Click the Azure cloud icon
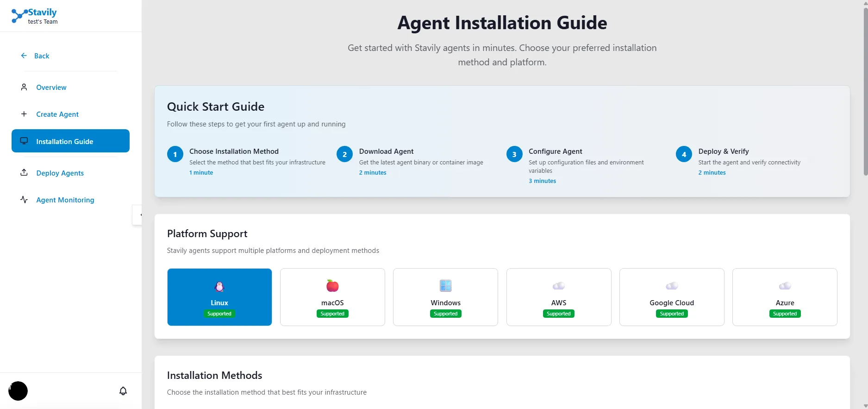 pos(785,286)
